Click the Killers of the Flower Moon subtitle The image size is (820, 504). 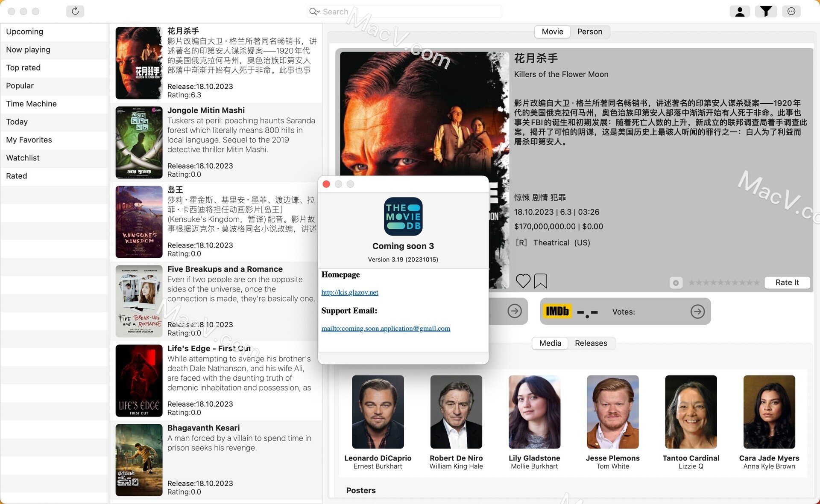561,74
